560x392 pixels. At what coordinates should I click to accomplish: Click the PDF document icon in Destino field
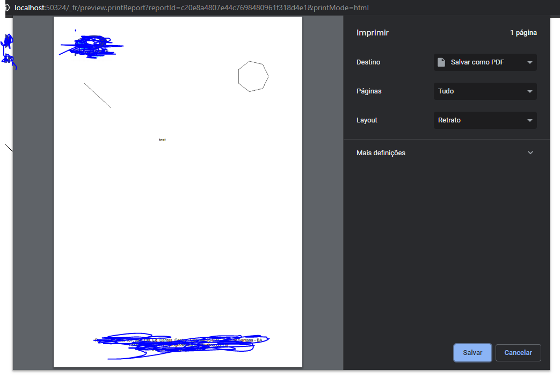point(441,62)
